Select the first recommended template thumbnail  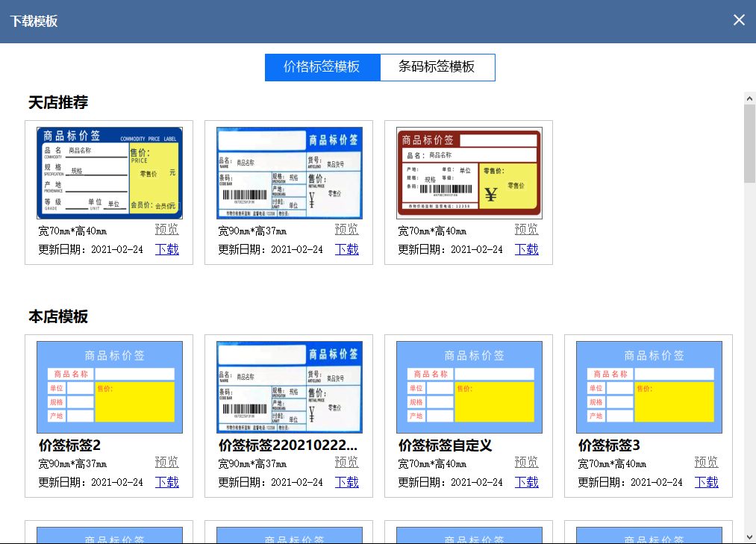[108, 172]
